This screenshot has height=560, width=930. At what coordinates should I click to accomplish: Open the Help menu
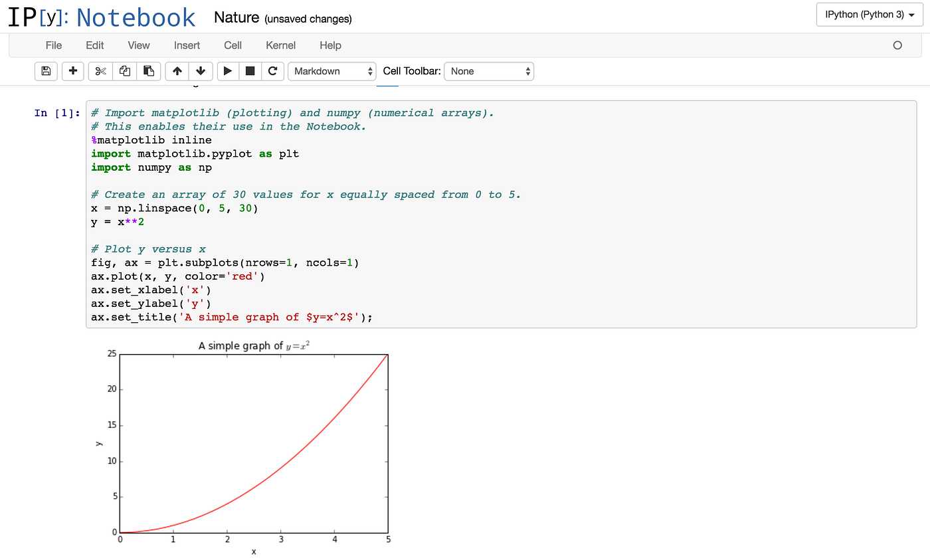(330, 45)
